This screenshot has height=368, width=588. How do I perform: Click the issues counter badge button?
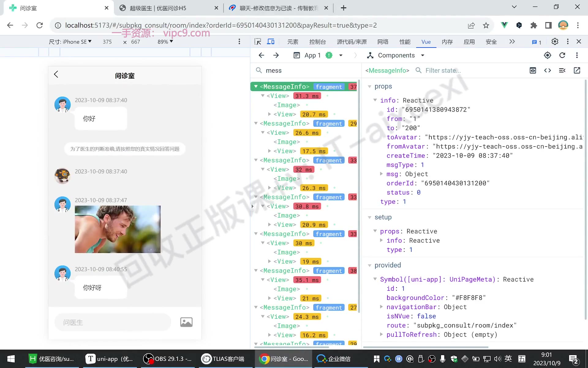click(537, 42)
